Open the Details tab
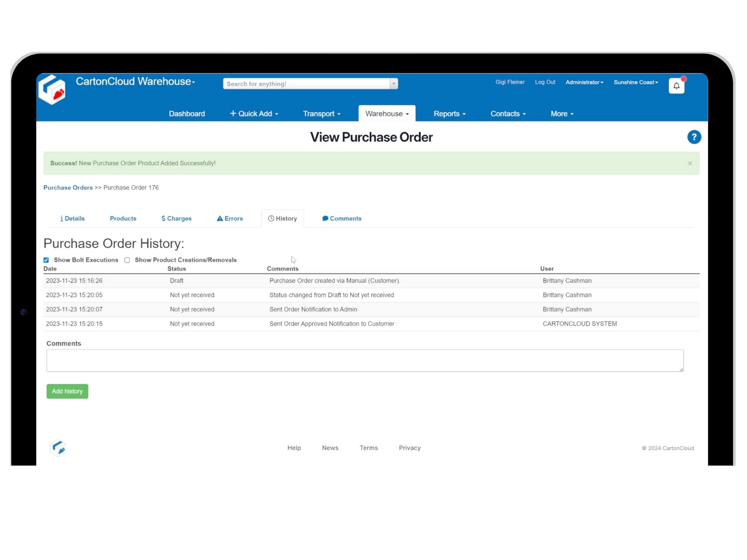This screenshot has width=747, height=560. click(x=73, y=218)
